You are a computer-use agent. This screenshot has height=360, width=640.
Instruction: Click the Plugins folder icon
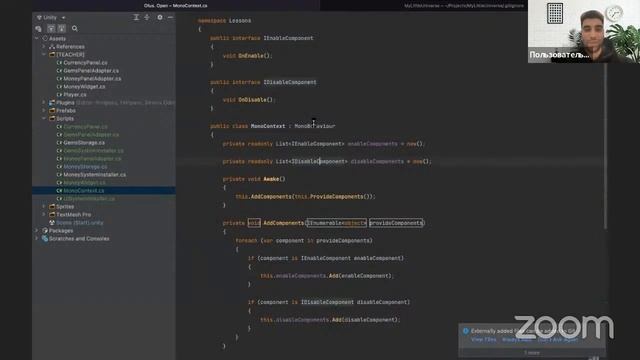[x=52, y=102]
